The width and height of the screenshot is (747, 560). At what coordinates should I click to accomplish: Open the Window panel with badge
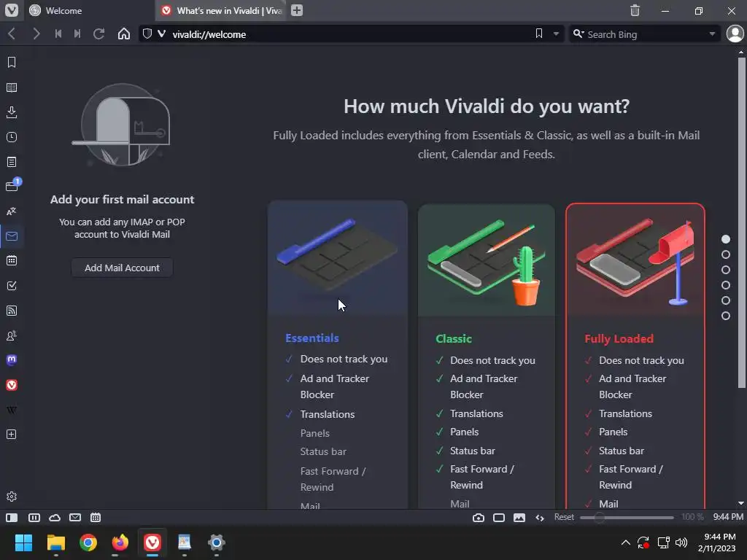coord(12,185)
